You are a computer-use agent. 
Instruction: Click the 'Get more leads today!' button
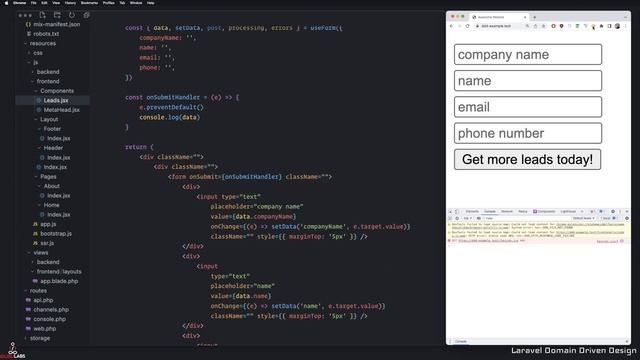click(x=527, y=159)
